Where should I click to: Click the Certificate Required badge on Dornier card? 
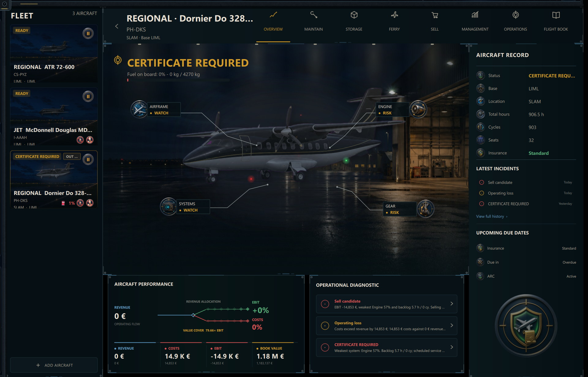click(37, 156)
